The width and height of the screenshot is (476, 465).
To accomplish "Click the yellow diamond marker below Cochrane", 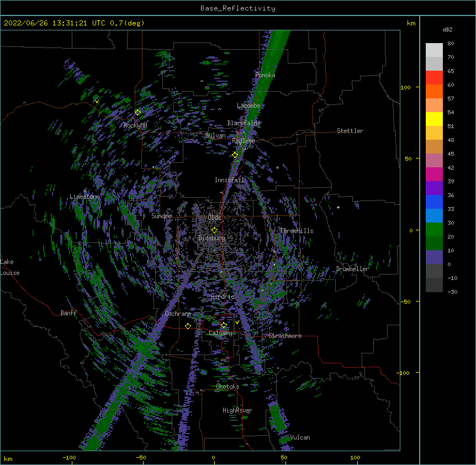I will point(188,326).
